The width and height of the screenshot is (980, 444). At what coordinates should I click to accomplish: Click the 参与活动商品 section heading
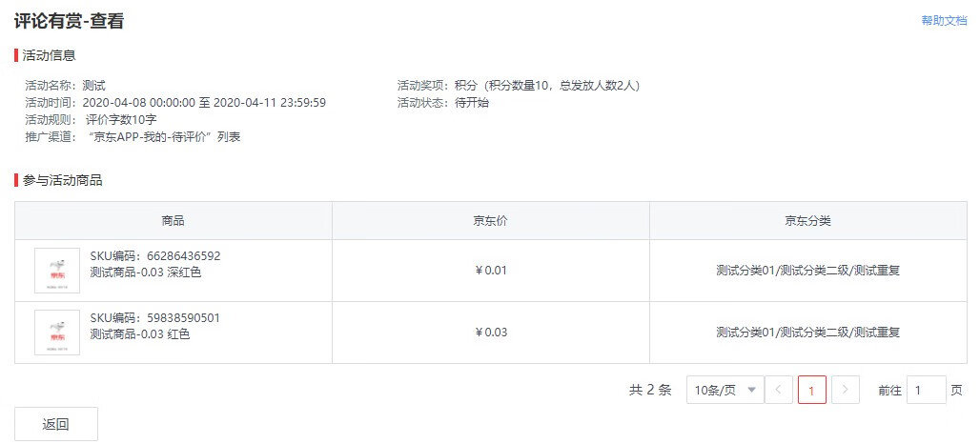pyautogui.click(x=63, y=181)
